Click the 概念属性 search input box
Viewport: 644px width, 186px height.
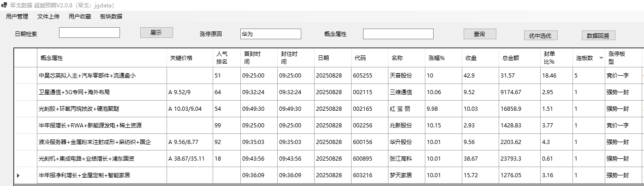(398, 34)
